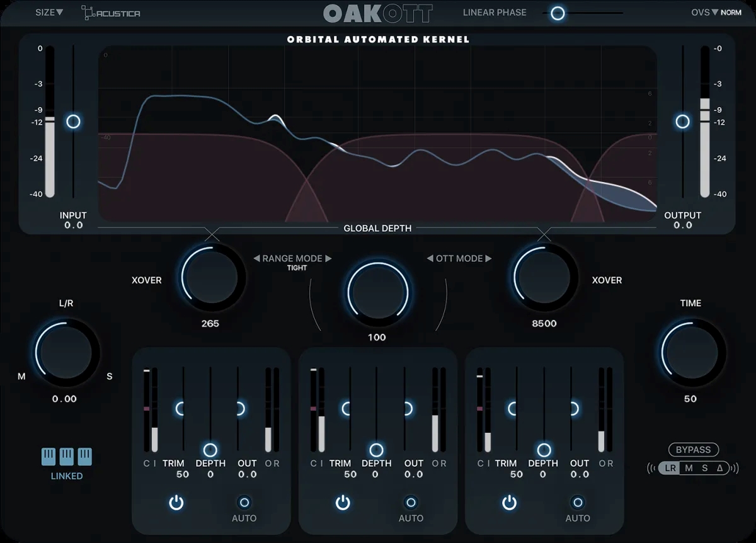This screenshot has width=756, height=543.
Task: Click the Linear Phase slider handle
Action: pyautogui.click(x=558, y=13)
